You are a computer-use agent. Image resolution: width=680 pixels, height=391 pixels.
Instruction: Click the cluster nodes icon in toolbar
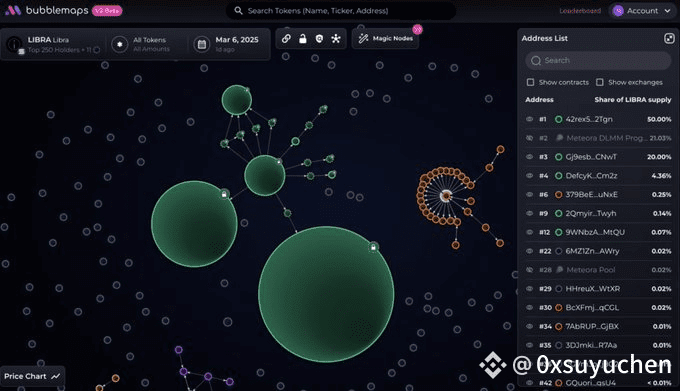[336, 39]
